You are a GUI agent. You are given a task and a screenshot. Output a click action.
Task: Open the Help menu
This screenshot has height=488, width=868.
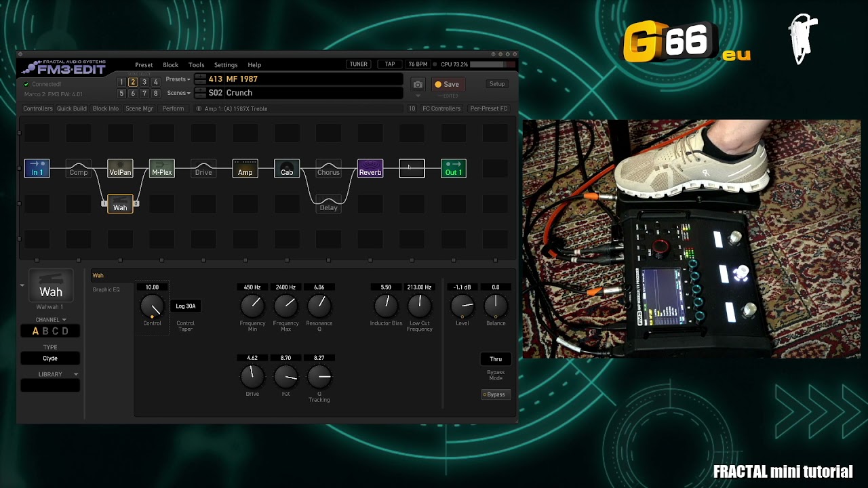tap(254, 65)
